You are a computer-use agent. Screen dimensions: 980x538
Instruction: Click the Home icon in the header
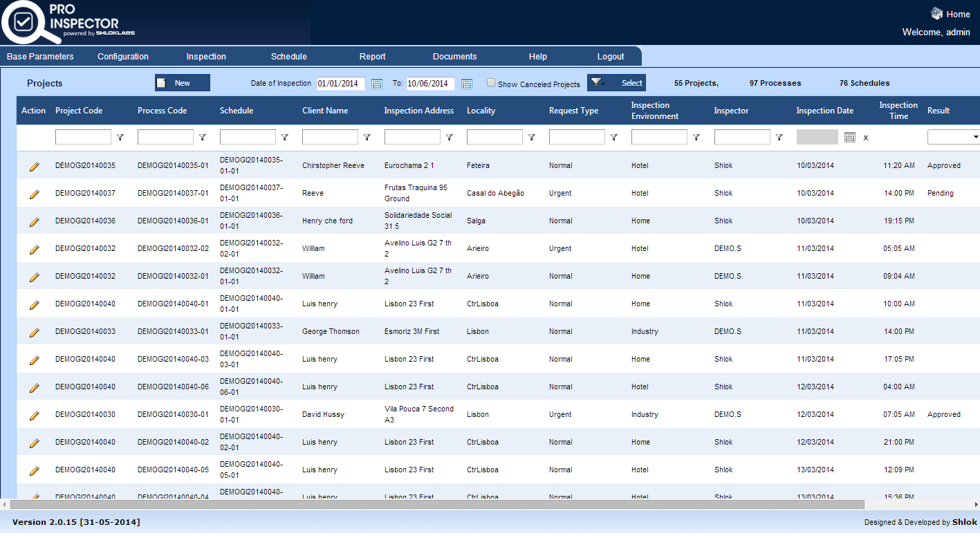(936, 13)
